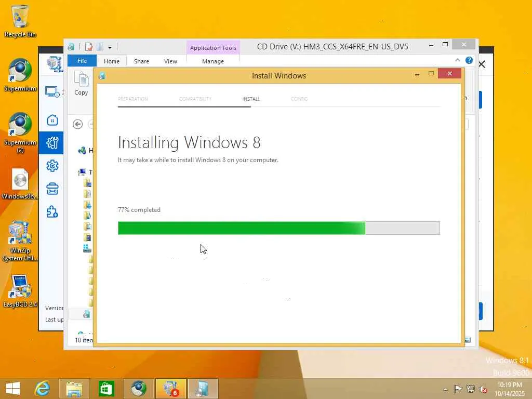
Task: Click Copy button in Explorer ribbon
Action: click(81, 84)
